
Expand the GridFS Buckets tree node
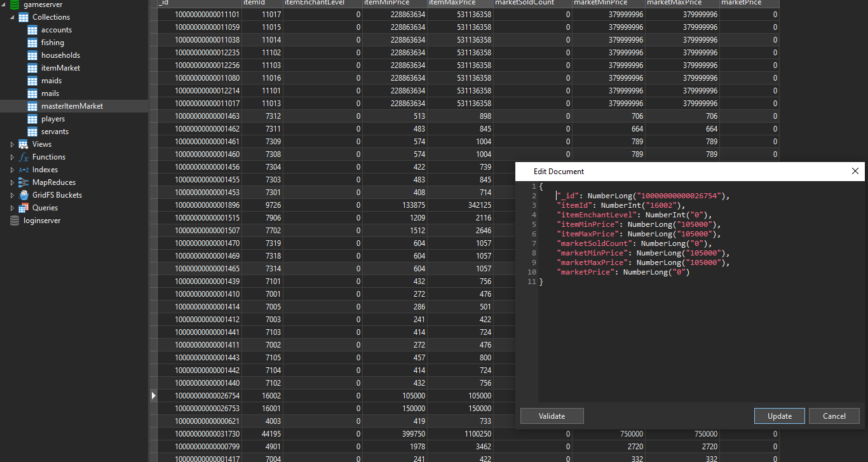coord(12,195)
